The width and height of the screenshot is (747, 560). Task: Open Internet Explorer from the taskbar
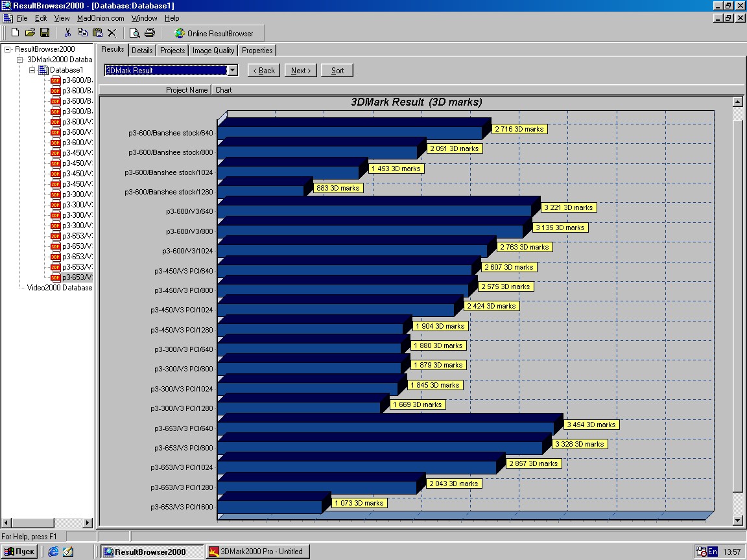click(53, 552)
